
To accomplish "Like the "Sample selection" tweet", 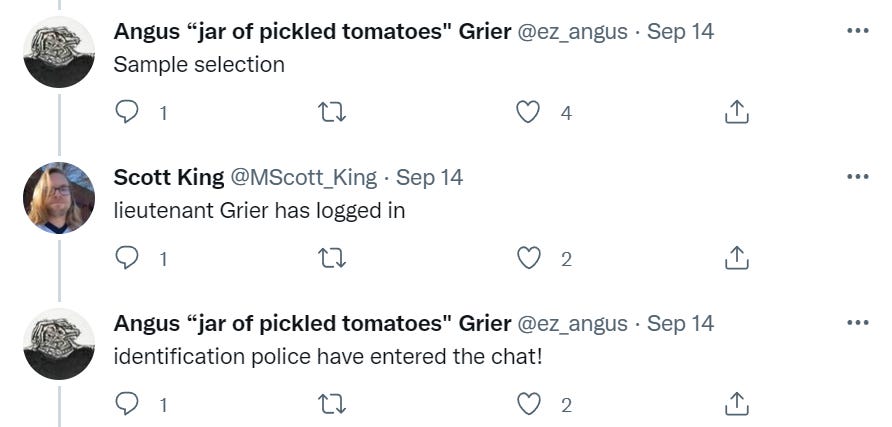I will [528, 113].
